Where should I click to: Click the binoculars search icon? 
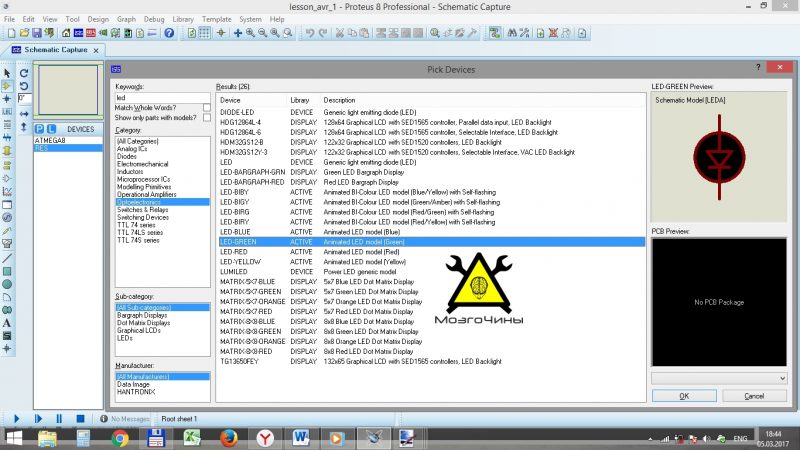512,33
